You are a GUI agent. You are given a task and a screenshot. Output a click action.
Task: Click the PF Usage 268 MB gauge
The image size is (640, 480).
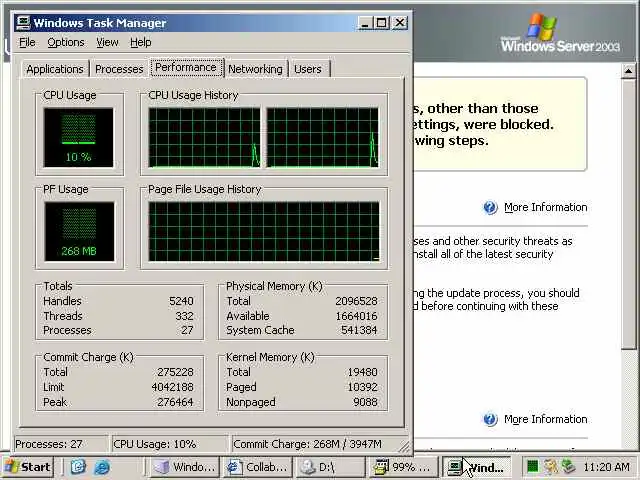(x=79, y=231)
